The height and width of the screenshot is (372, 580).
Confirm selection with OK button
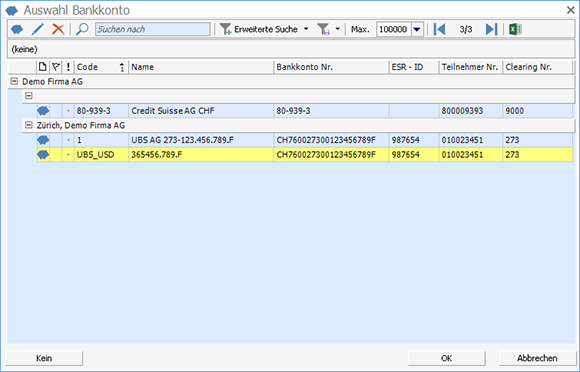coord(446,358)
